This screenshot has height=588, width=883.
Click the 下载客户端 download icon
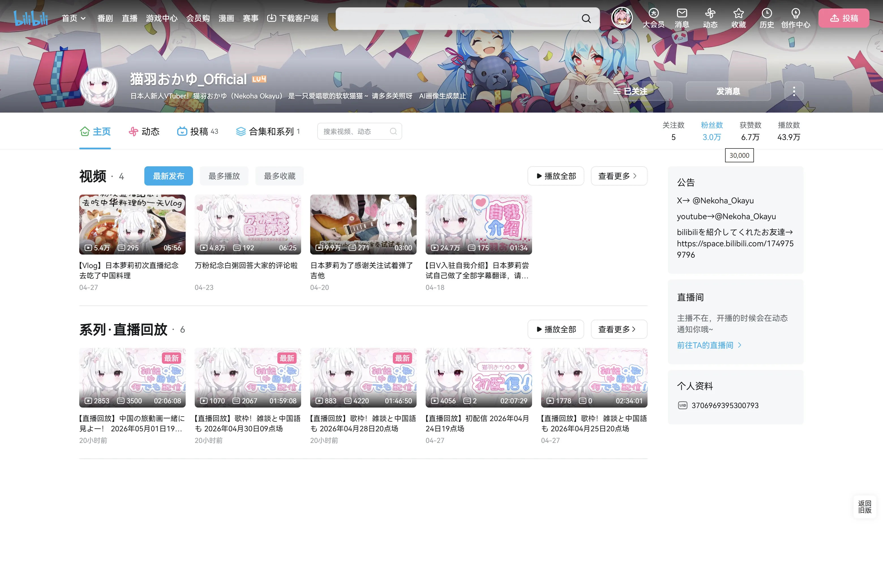(271, 18)
